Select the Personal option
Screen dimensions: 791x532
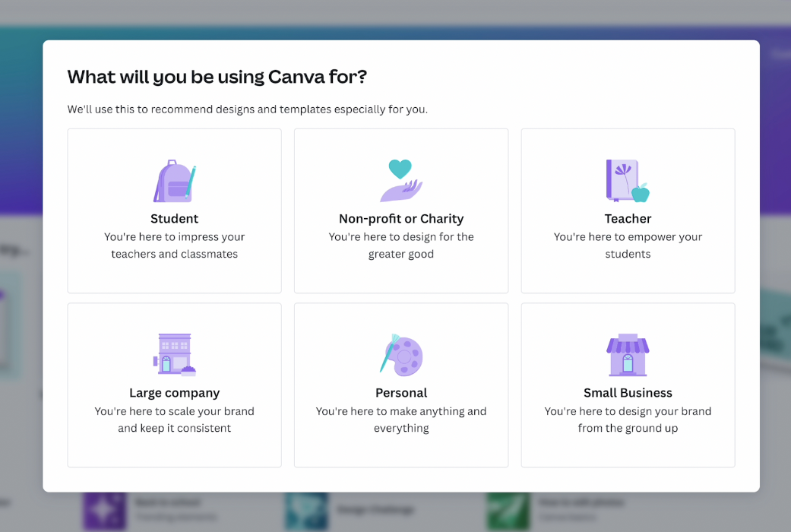coord(400,385)
